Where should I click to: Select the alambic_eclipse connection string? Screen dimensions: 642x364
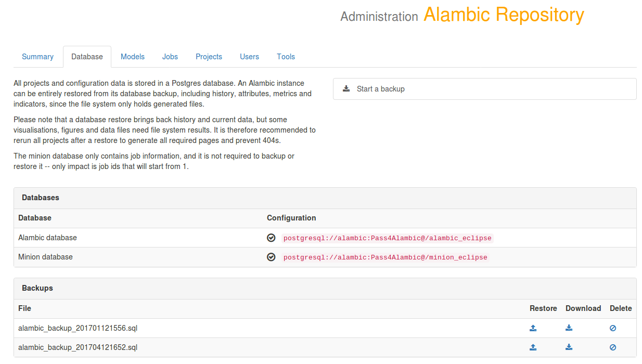coord(387,238)
